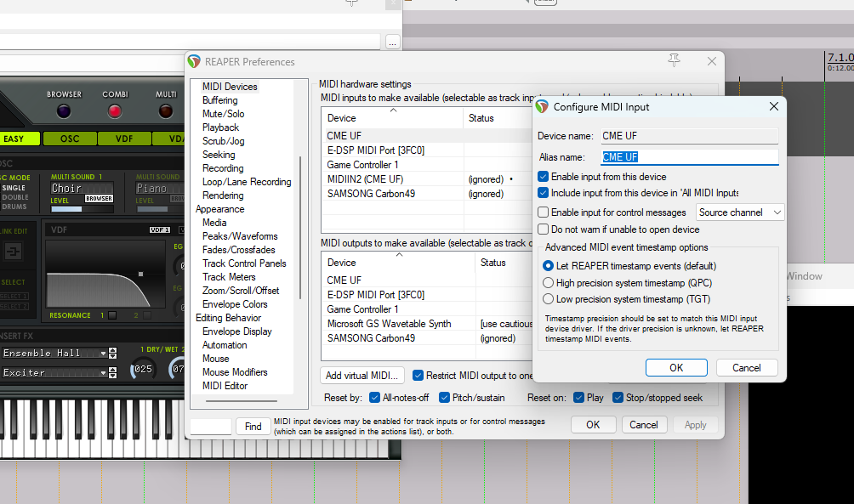Screen dimensions: 854x504
Task: Cancel the Configure MIDI Input dialog
Action: click(x=747, y=368)
